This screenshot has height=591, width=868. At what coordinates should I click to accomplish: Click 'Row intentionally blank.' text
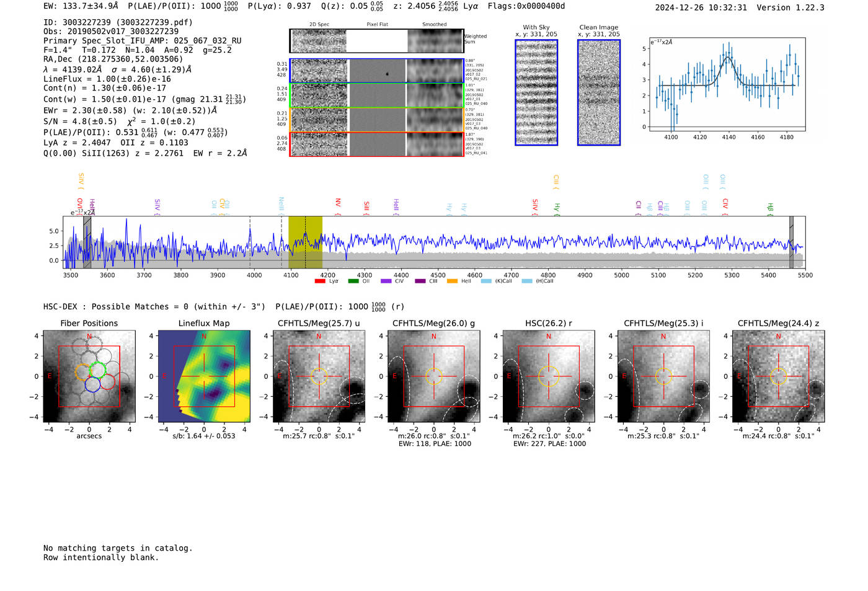pyautogui.click(x=101, y=558)
